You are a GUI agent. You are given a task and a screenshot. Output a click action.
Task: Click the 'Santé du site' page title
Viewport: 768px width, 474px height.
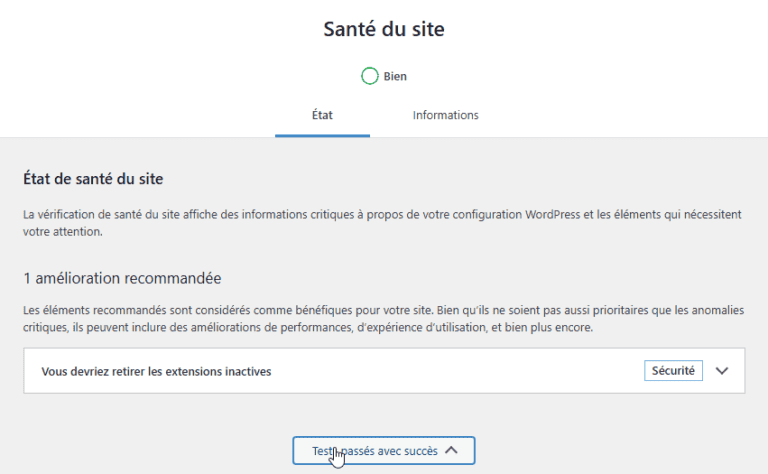384,29
